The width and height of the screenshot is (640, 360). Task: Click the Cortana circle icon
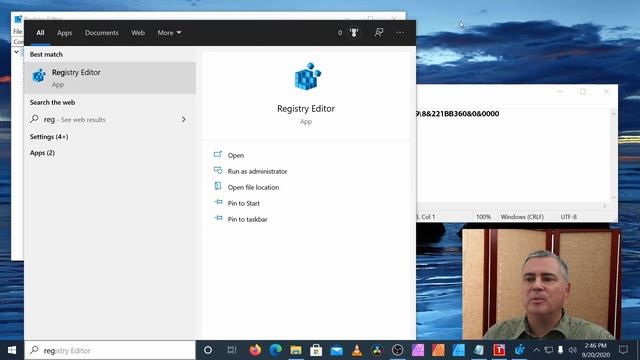click(x=208, y=350)
